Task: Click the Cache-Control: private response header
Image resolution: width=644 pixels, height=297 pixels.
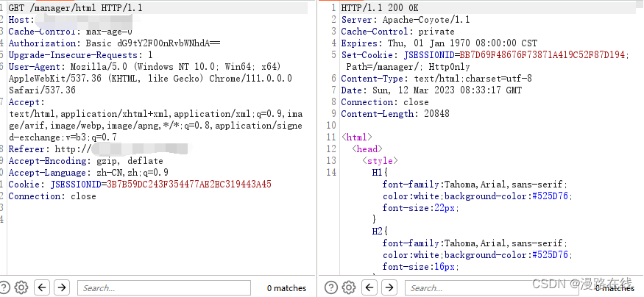Action: tap(397, 32)
